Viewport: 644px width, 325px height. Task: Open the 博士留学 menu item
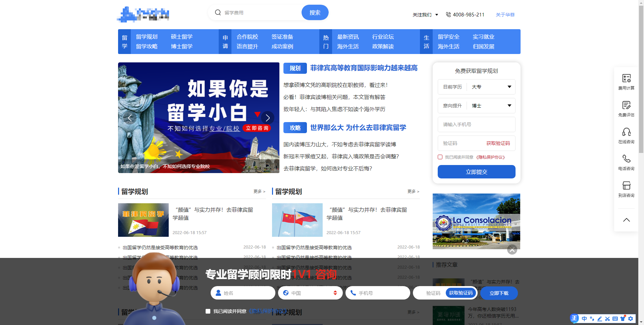click(x=181, y=46)
